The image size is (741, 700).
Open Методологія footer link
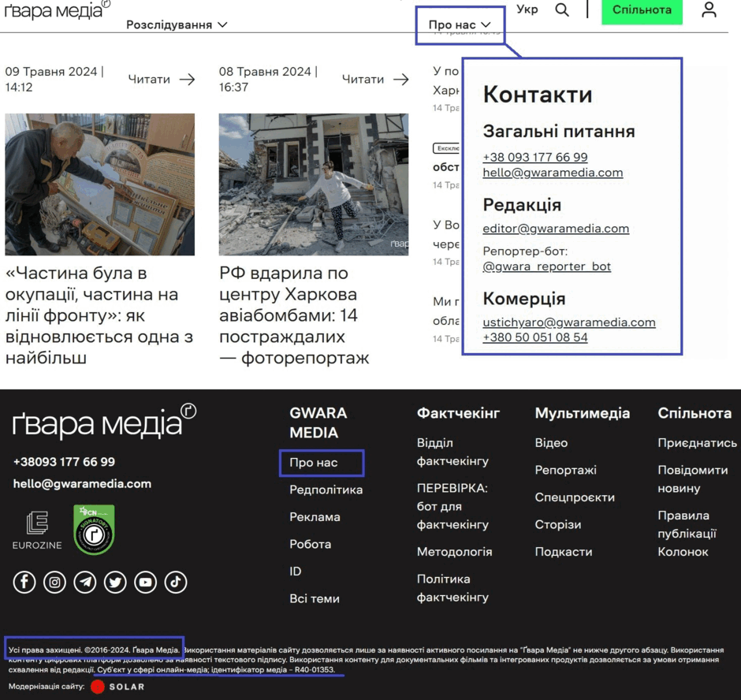(454, 552)
